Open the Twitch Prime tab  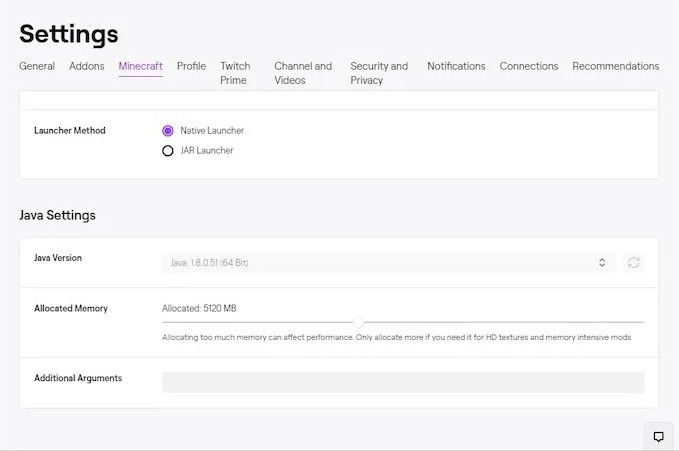[x=235, y=73]
